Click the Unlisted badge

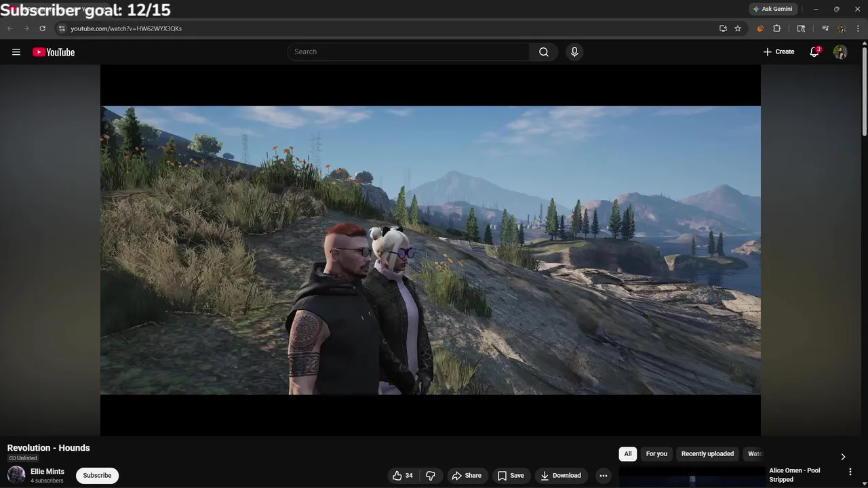[x=23, y=459]
